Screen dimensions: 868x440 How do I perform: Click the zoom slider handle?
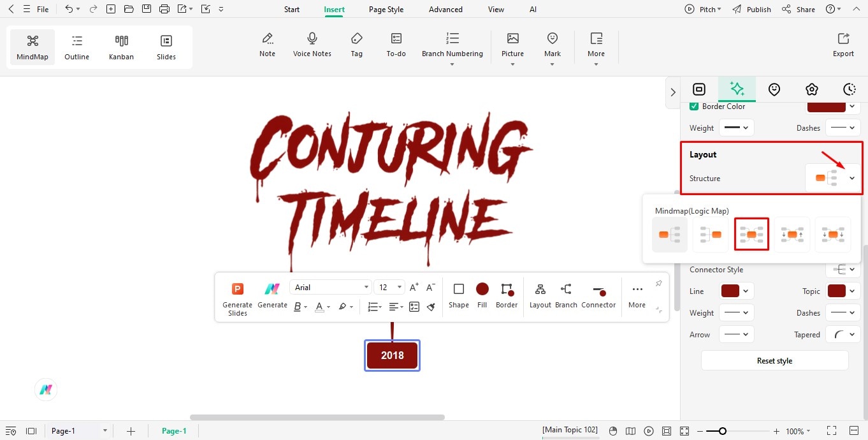pos(722,431)
